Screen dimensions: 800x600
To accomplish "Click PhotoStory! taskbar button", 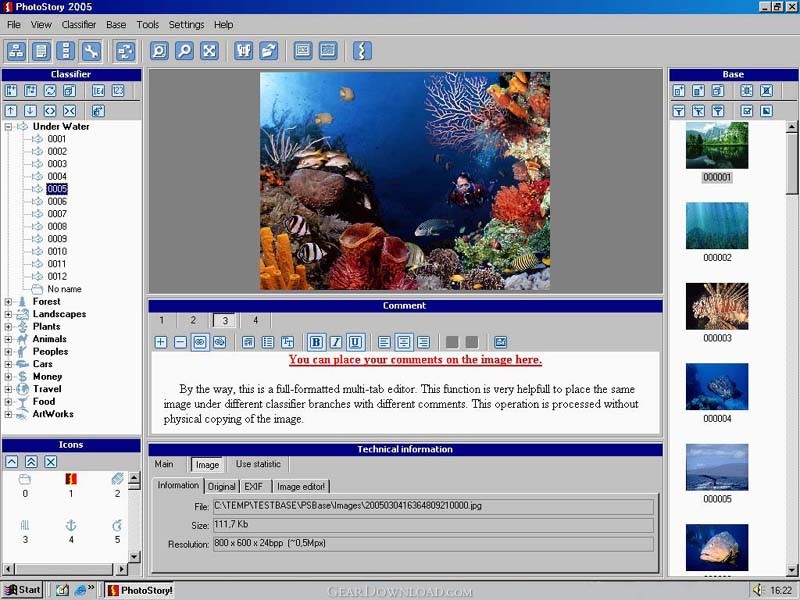I will 140,590.
